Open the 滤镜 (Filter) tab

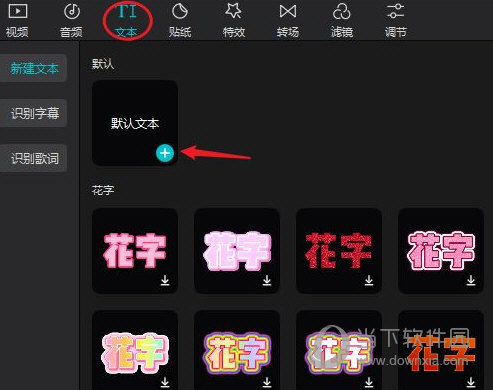[342, 20]
